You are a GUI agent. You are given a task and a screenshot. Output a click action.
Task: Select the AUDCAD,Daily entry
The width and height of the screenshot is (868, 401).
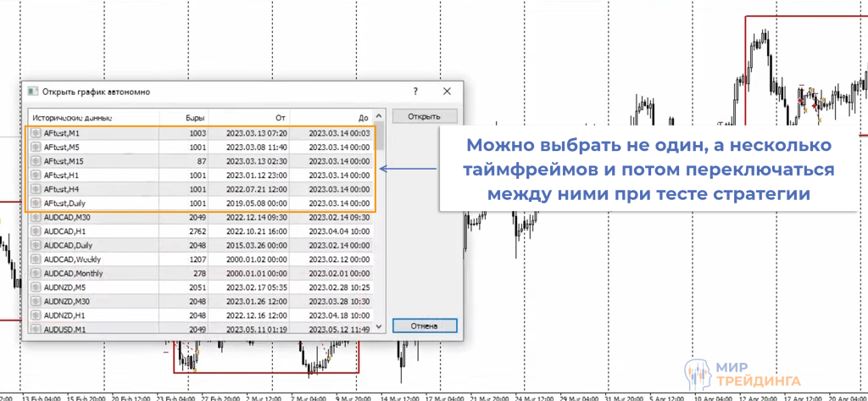click(201, 245)
